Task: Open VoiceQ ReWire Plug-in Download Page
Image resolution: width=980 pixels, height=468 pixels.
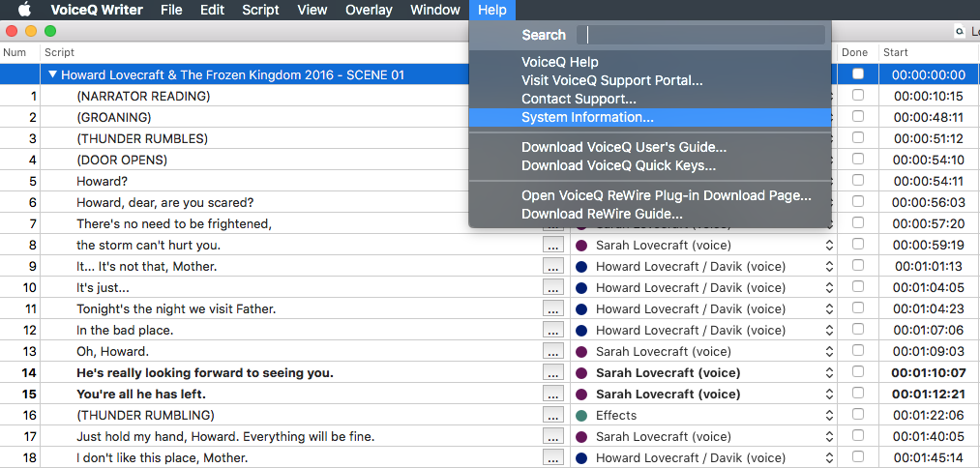Action: 650,195
